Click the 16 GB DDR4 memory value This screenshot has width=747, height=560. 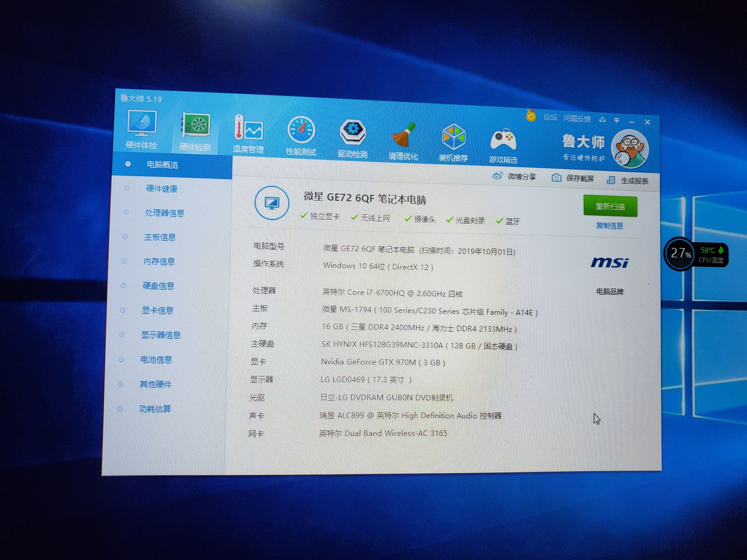419,328
